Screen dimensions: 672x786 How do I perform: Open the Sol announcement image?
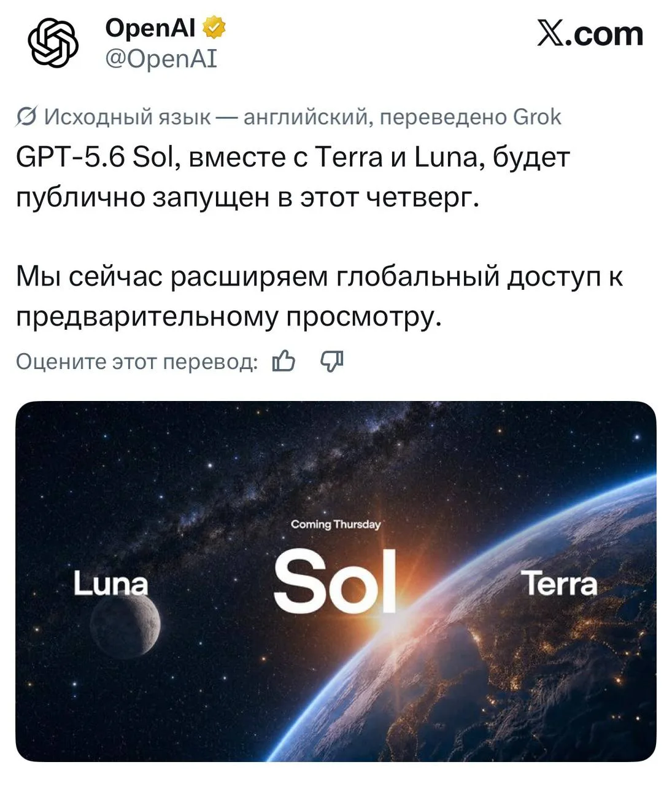[x=336, y=581]
